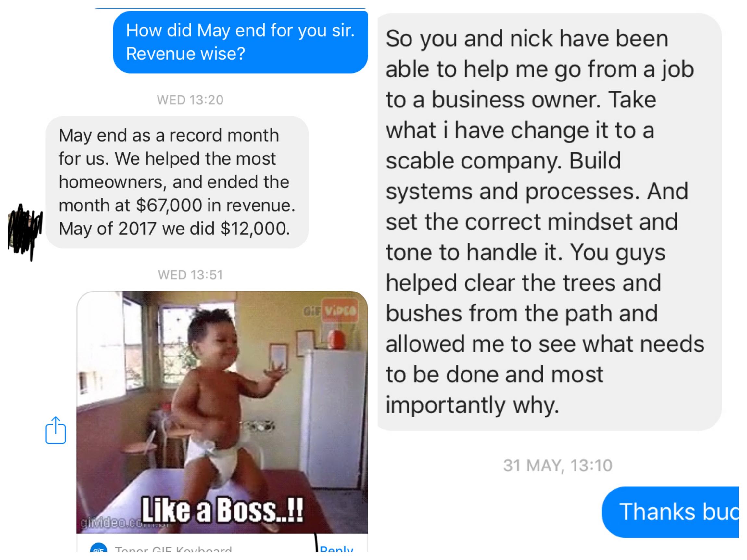Open the dancing baby GIF
Viewport: 747px width, 560px height.
[x=222, y=412]
